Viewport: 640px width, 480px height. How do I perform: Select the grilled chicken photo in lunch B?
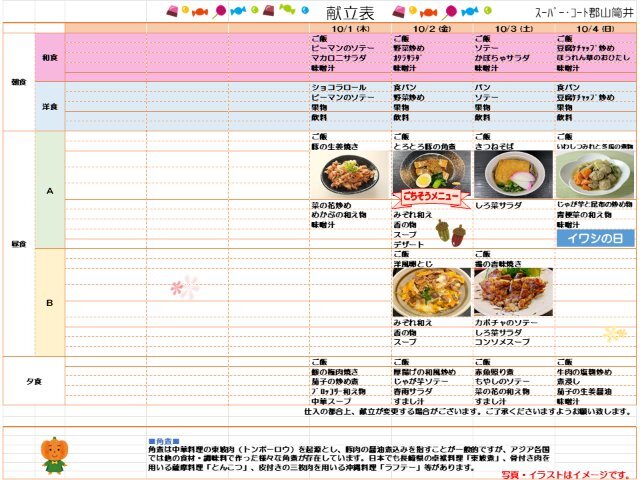513,291
